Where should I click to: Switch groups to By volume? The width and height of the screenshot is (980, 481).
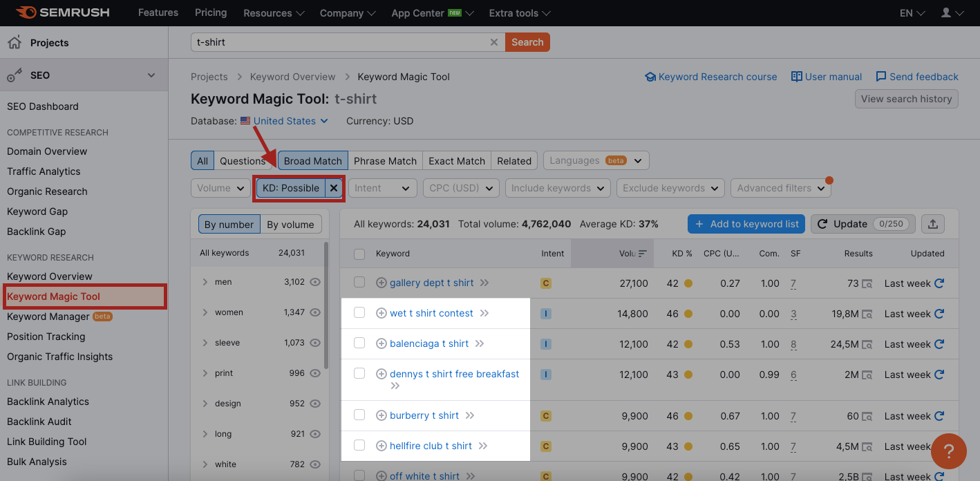[x=290, y=225]
